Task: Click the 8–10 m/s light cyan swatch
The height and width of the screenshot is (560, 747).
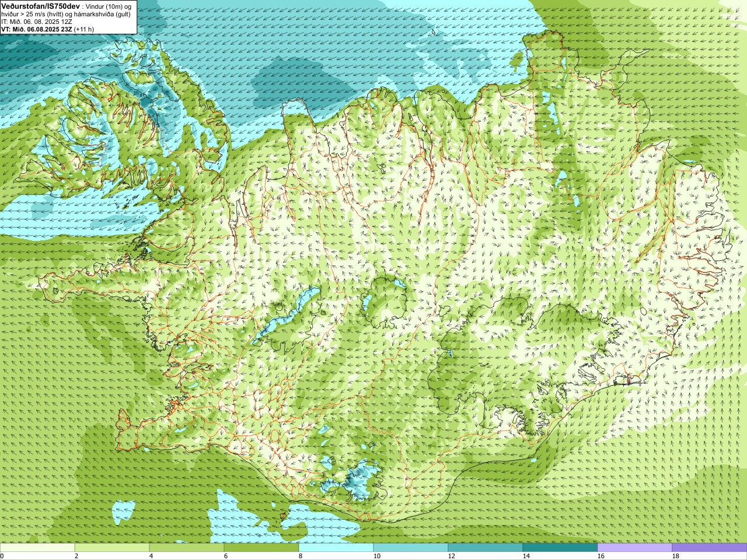Action: 336,548
